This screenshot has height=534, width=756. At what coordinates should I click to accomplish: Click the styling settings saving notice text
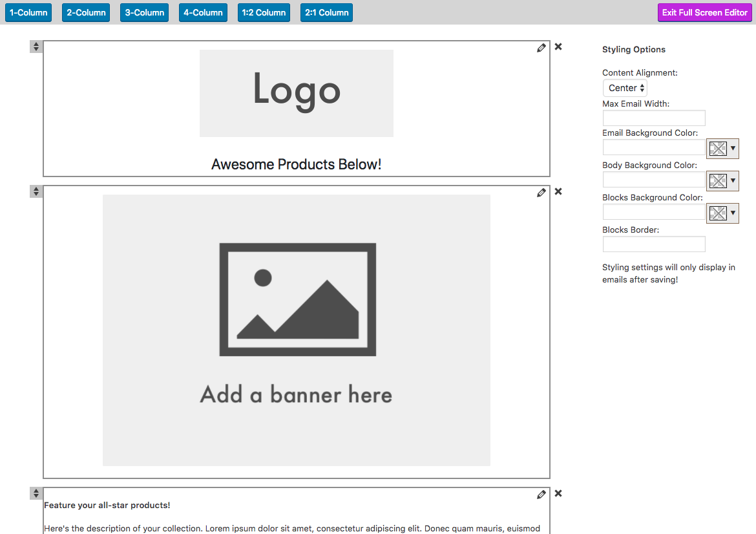point(669,273)
